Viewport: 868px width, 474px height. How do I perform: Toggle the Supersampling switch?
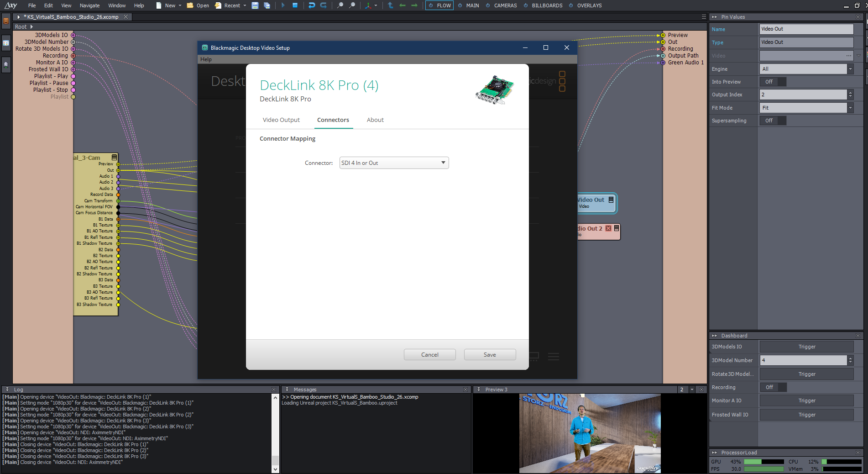click(x=773, y=121)
